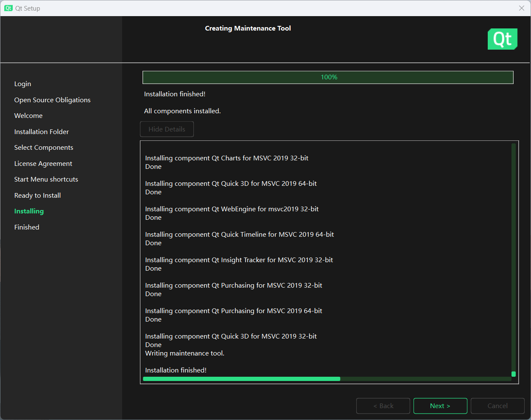The image size is (531, 420).
Task: Click log line 'Qt Charts for MSVC 2019 32-bit'
Action: click(x=227, y=158)
